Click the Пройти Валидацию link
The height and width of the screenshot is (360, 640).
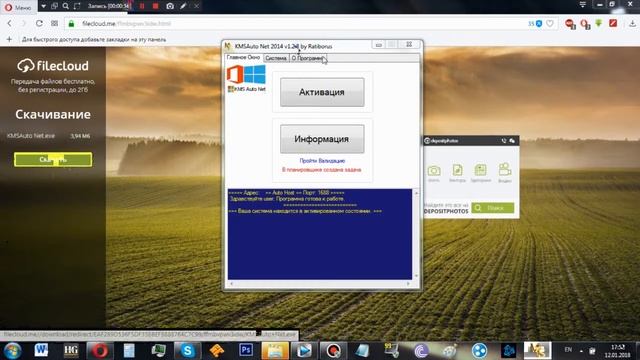[322, 161]
